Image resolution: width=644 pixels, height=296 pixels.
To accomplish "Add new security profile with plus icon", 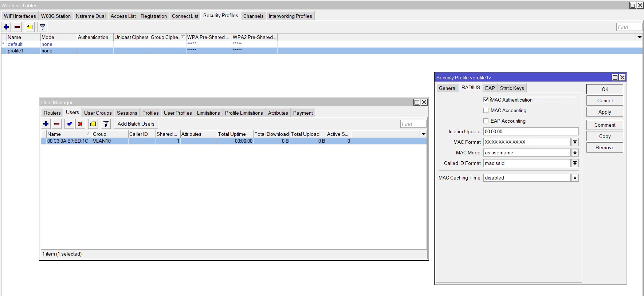I will 6,27.
